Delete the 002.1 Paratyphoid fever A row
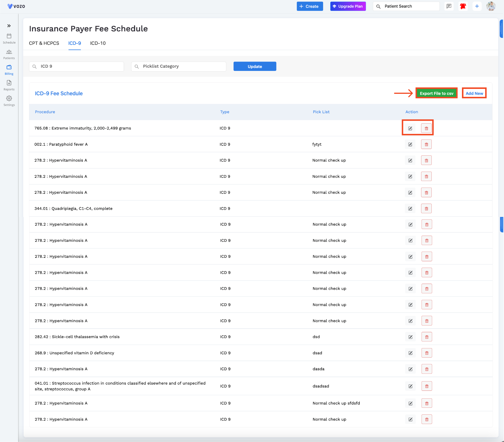This screenshot has height=442, width=504. pos(426,144)
